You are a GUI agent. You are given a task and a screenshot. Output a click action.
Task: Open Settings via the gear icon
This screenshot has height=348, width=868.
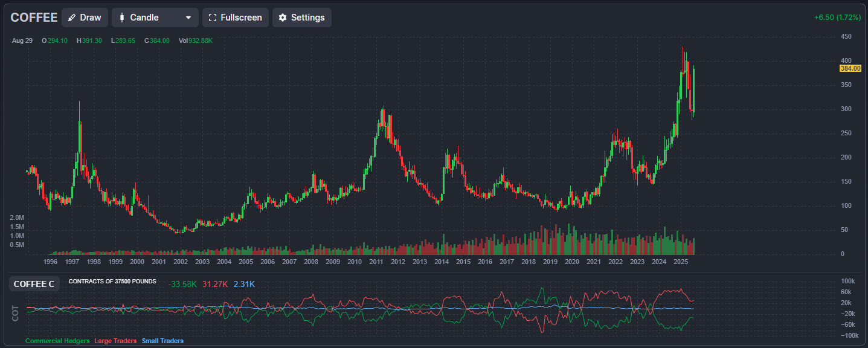(283, 18)
